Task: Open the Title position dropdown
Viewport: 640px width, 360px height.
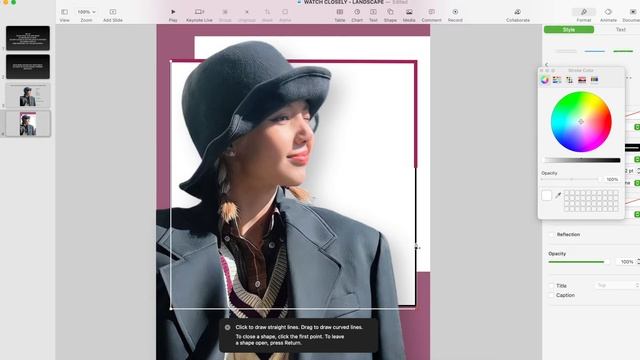Action: 617,285
